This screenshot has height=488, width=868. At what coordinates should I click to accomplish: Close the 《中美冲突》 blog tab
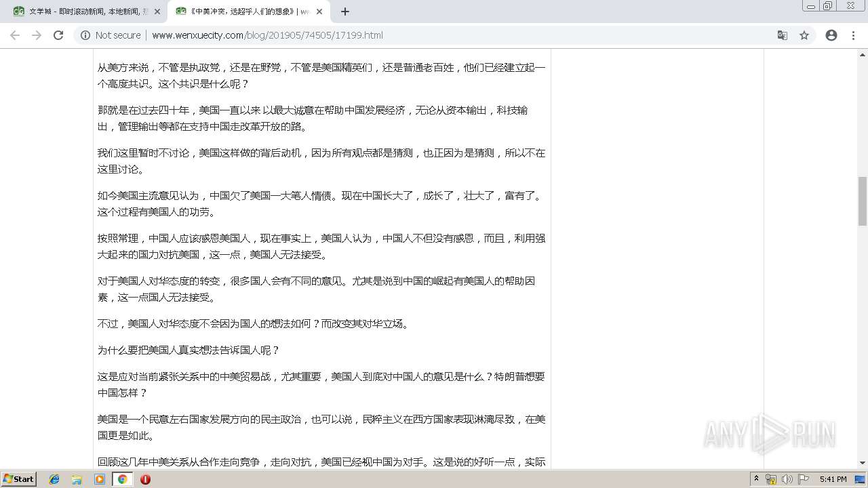319,12
